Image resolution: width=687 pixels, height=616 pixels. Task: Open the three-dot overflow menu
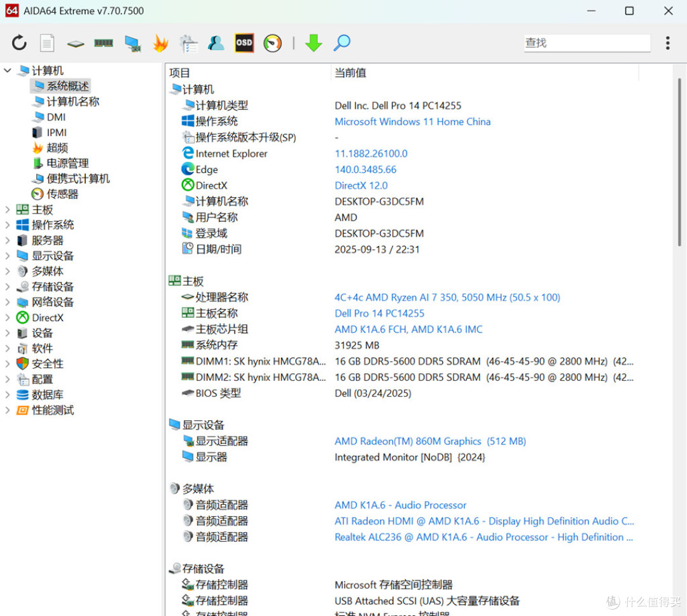[667, 43]
